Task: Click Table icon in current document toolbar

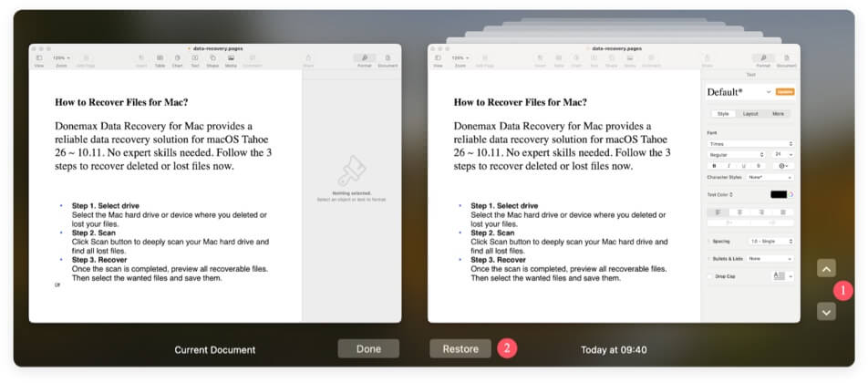Action: click(x=160, y=57)
